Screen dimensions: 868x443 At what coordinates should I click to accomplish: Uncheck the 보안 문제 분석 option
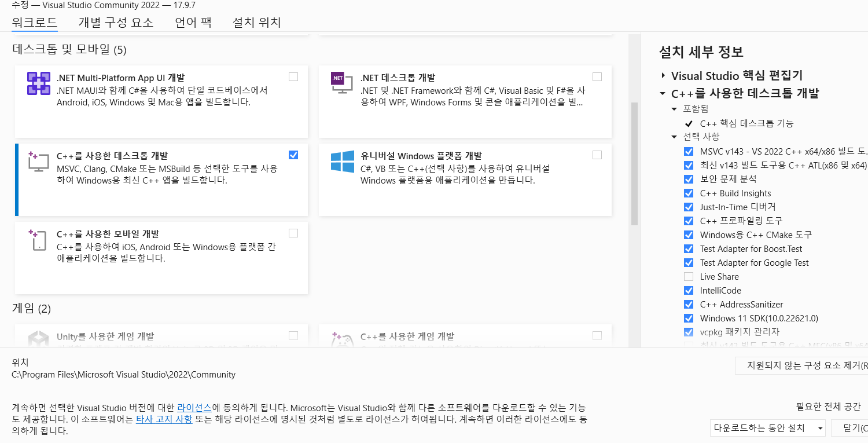click(689, 179)
